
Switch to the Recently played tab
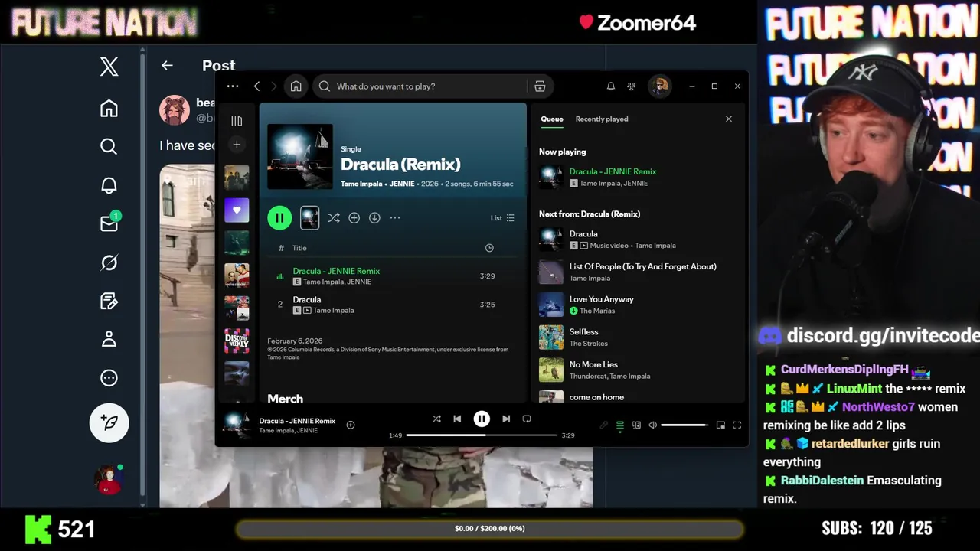[x=602, y=119]
